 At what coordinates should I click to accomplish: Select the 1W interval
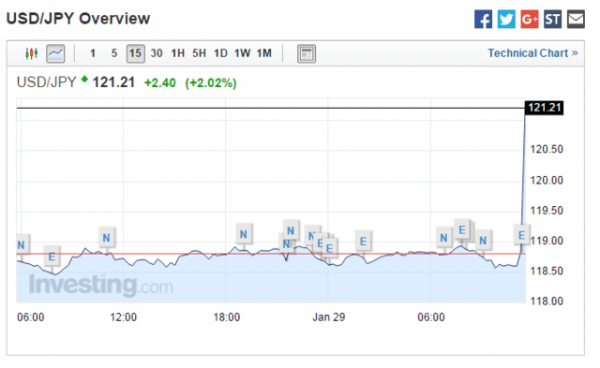pyautogui.click(x=242, y=53)
